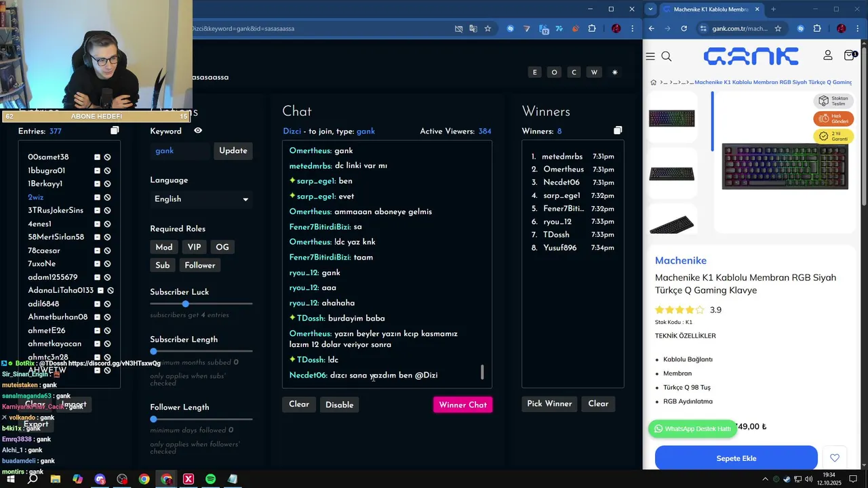
Task: Open the hamburger menu on Gank site
Action: pos(650,56)
